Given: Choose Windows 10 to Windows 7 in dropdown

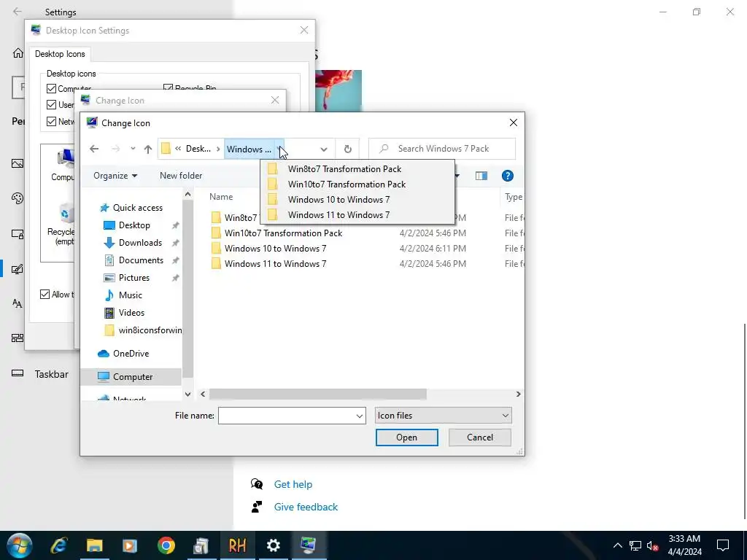Looking at the screenshot, I should pyautogui.click(x=357, y=200).
